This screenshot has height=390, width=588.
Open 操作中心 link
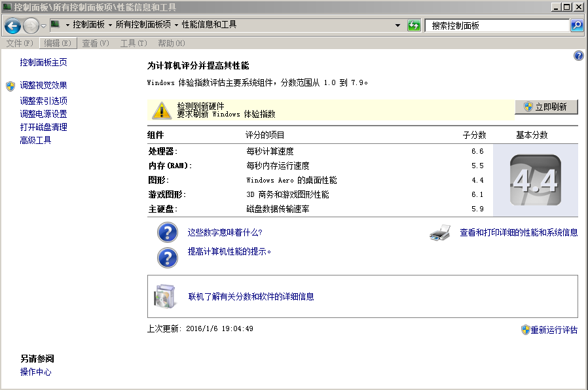pos(35,372)
